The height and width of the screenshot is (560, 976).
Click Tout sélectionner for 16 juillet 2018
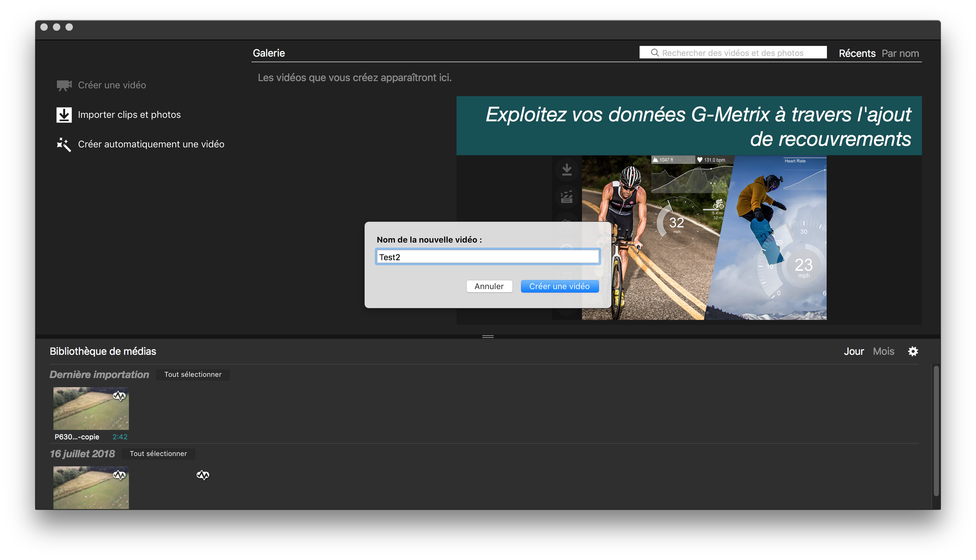158,454
